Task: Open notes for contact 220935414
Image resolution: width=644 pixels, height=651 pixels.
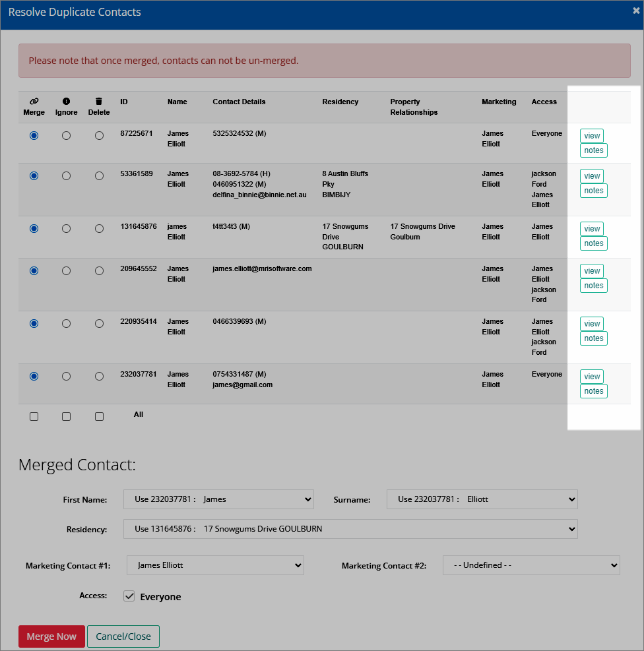Action: [594, 338]
